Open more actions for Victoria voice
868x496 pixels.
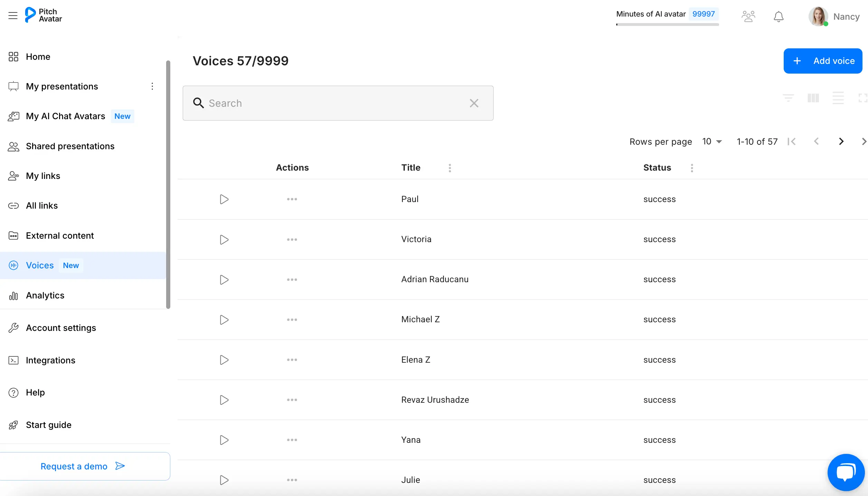click(292, 239)
